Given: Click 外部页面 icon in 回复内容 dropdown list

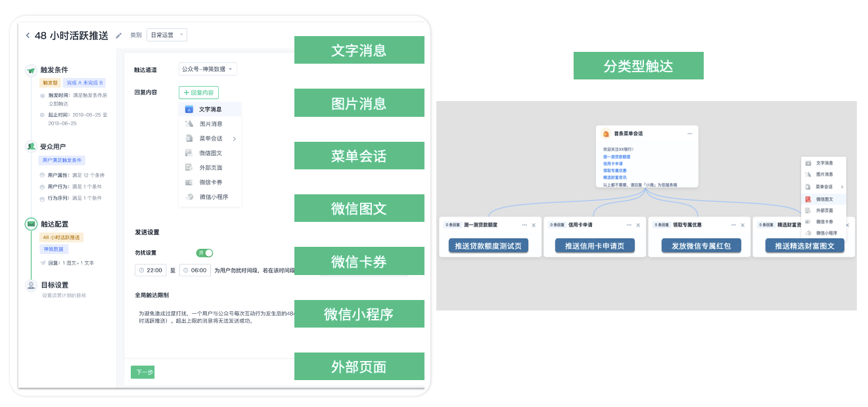Looking at the screenshot, I should coord(189,167).
